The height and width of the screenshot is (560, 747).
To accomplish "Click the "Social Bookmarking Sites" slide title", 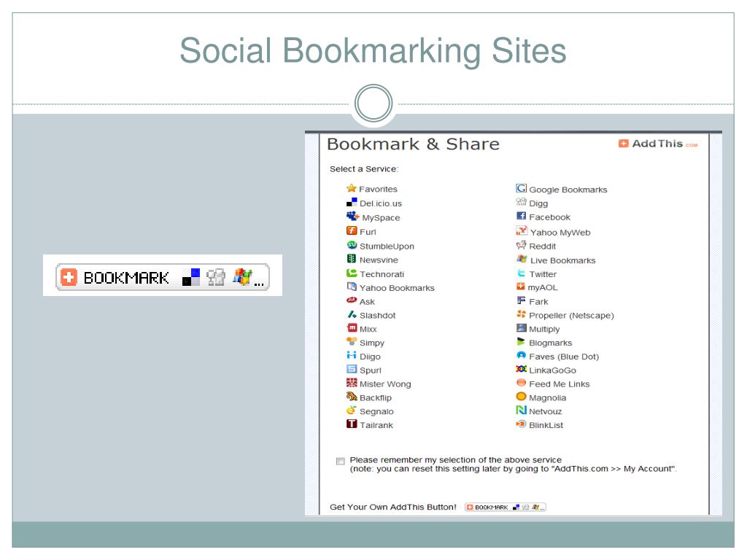I will point(373,52).
